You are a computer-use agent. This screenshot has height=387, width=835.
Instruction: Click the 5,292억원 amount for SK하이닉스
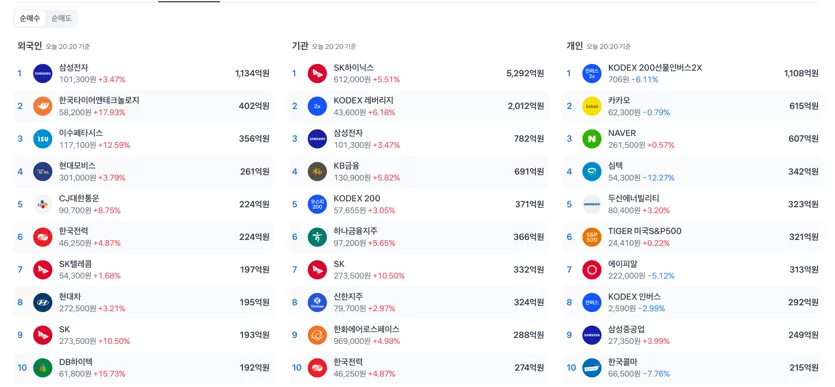coord(525,73)
